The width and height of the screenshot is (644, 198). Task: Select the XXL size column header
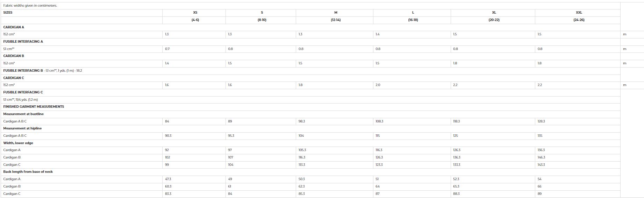tap(579, 13)
